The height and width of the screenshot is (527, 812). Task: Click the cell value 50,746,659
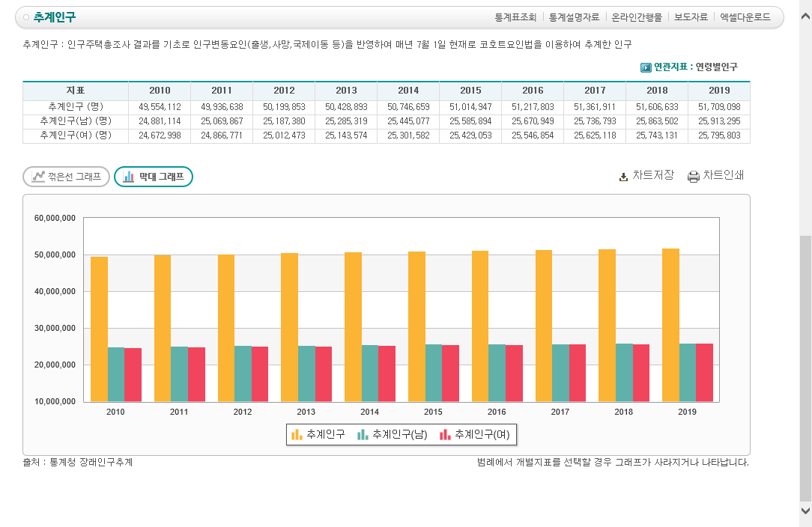(x=408, y=107)
